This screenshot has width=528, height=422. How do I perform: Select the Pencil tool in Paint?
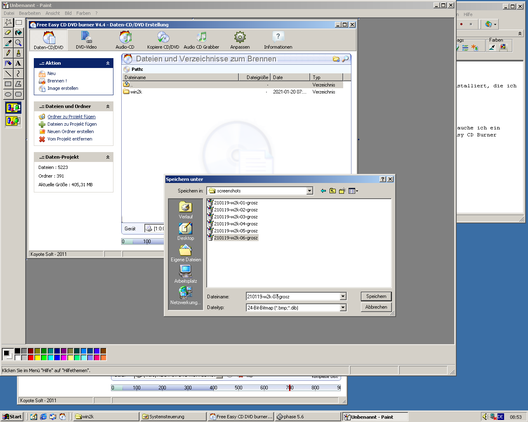click(x=8, y=53)
